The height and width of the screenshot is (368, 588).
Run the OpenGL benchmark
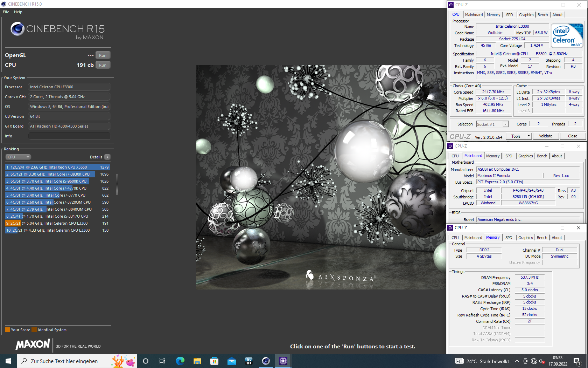pos(103,55)
